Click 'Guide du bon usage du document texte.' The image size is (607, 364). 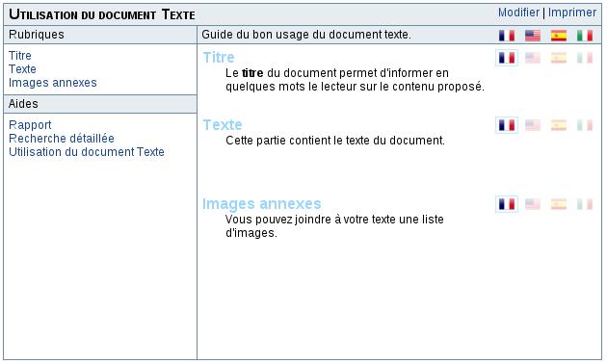[x=306, y=35]
